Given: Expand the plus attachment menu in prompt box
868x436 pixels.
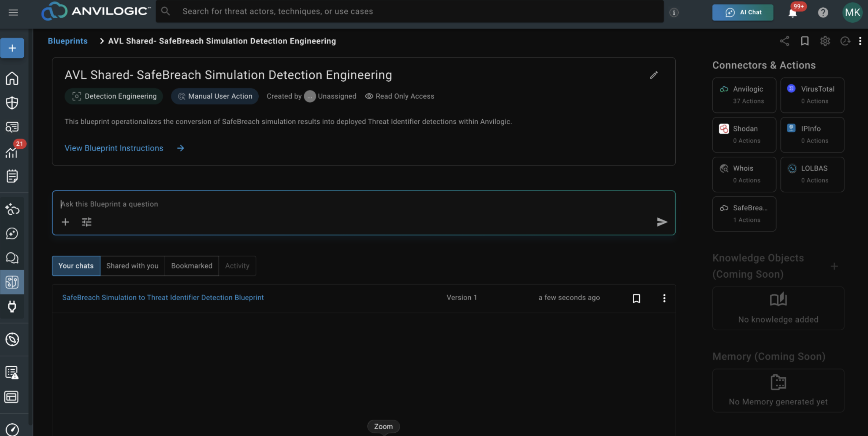Looking at the screenshot, I should click(65, 222).
